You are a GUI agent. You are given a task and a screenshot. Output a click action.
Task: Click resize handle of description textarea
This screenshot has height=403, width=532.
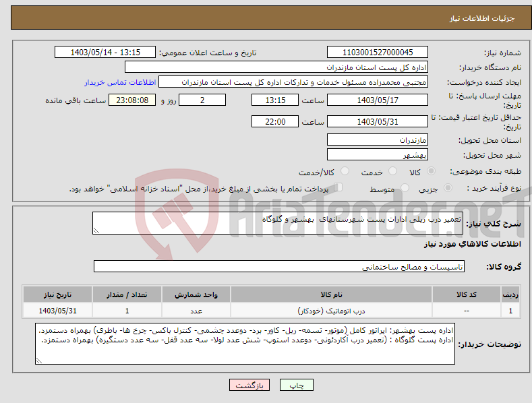(x=96, y=231)
